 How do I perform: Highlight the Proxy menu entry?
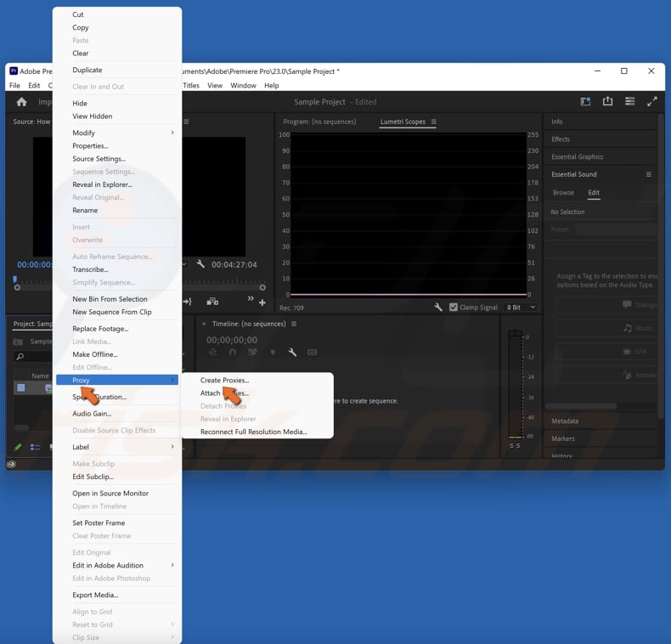click(117, 381)
